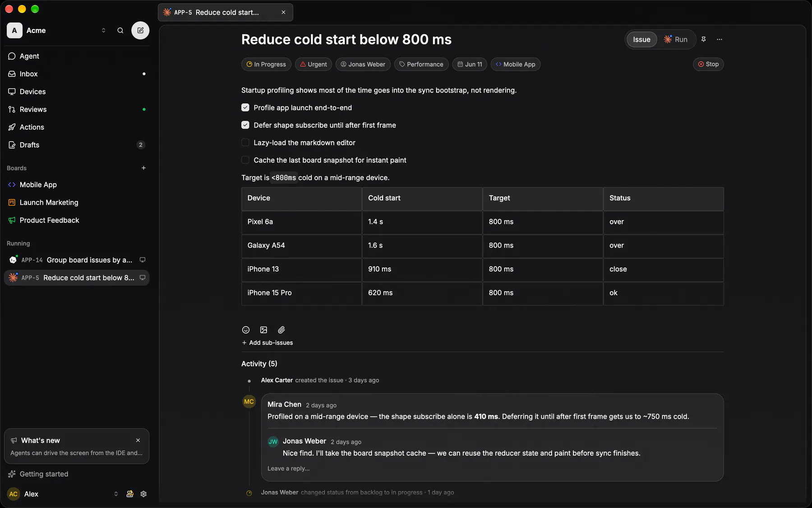The width and height of the screenshot is (812, 508).
Task: Click Jonas Weber's JW avatar in reply
Action: (x=273, y=442)
